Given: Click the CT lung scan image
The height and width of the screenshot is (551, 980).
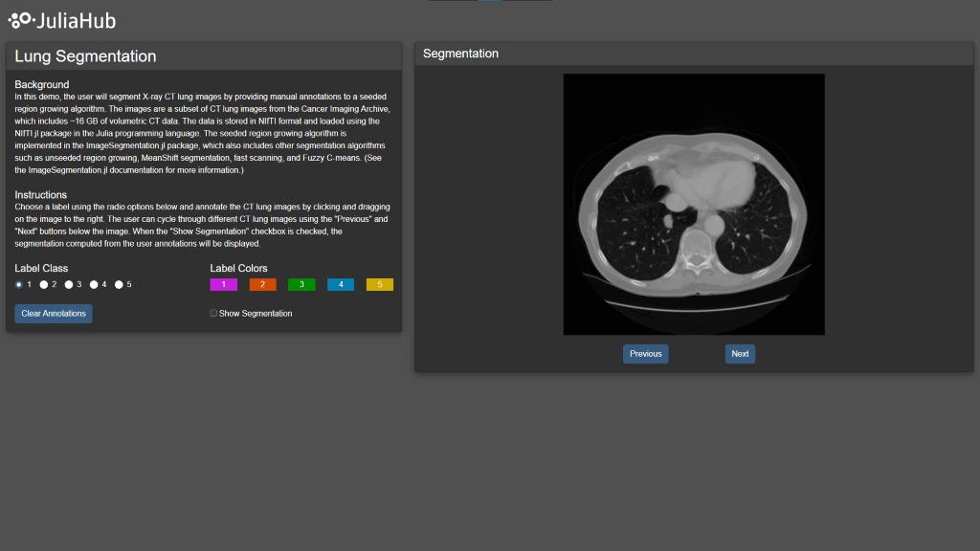Looking at the screenshot, I should (x=694, y=204).
